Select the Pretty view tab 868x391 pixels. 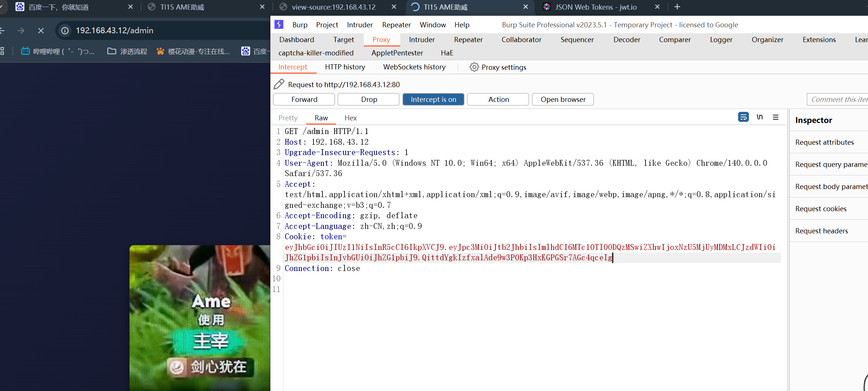coord(288,118)
